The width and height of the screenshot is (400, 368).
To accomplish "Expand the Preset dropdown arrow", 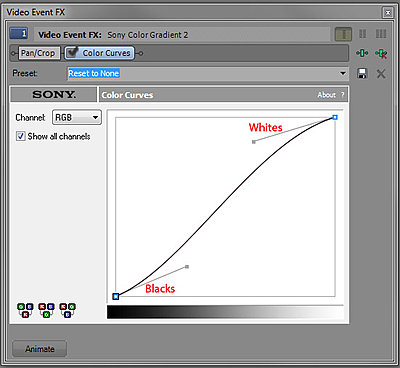I will (343, 73).
